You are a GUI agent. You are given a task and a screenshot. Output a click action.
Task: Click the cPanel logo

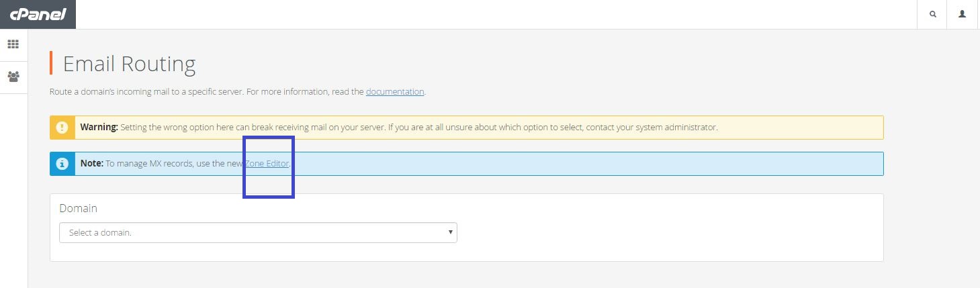click(x=38, y=14)
